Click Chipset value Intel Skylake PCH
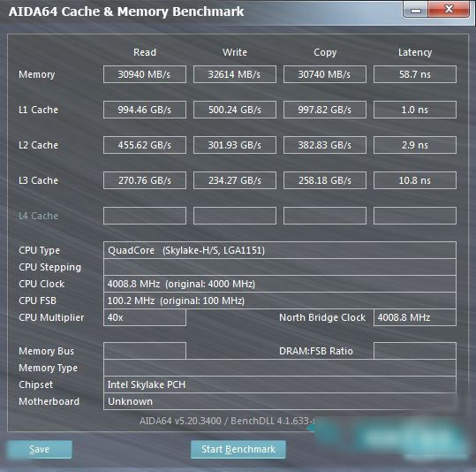 (280, 384)
